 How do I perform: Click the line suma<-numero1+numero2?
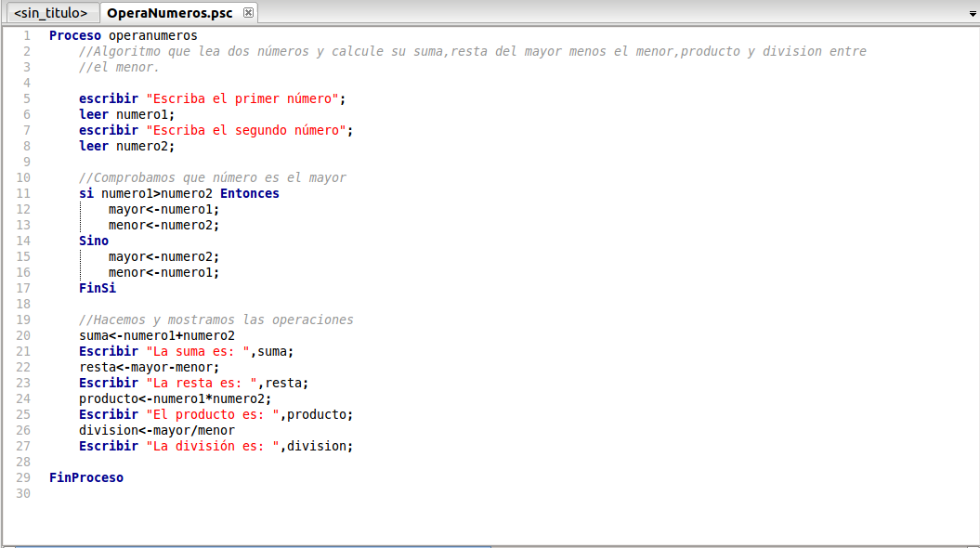tap(157, 335)
